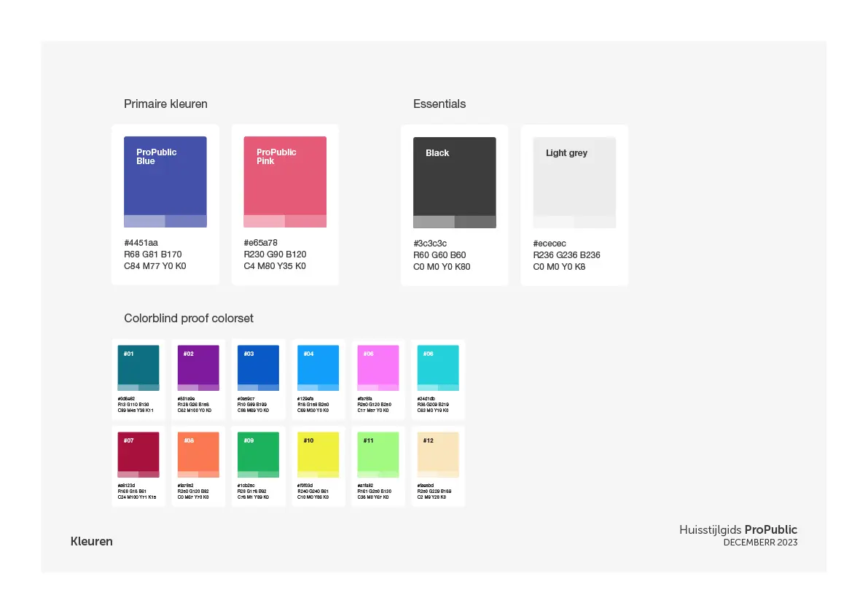This screenshot has height=614, width=868.
Task: Select the ProPublic Blue swatch
Action: tap(165, 182)
